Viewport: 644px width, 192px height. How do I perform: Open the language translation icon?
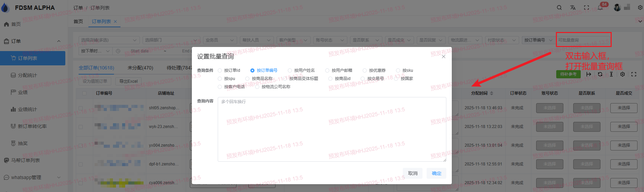click(573, 7)
